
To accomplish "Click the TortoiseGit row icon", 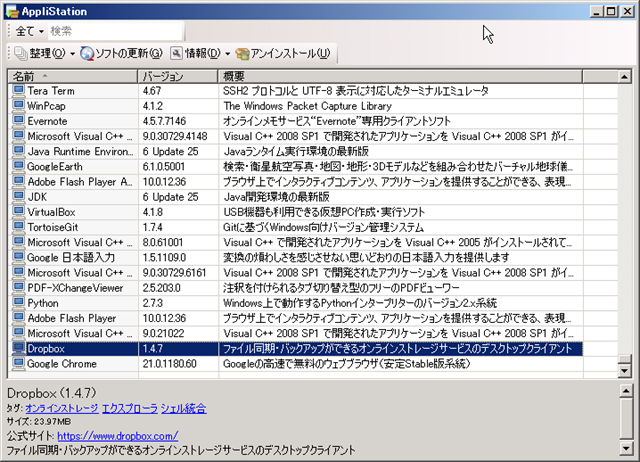I will tap(17, 227).
